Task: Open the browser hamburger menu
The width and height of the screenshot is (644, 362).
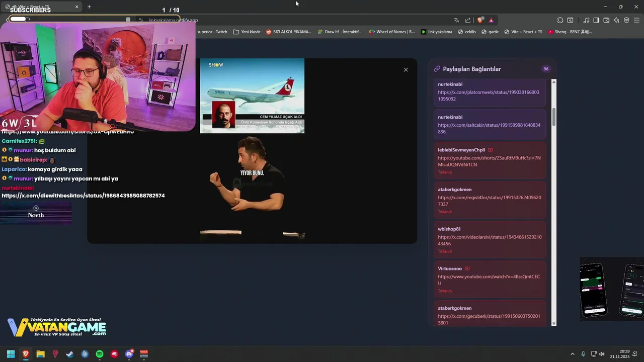Action: (637, 20)
